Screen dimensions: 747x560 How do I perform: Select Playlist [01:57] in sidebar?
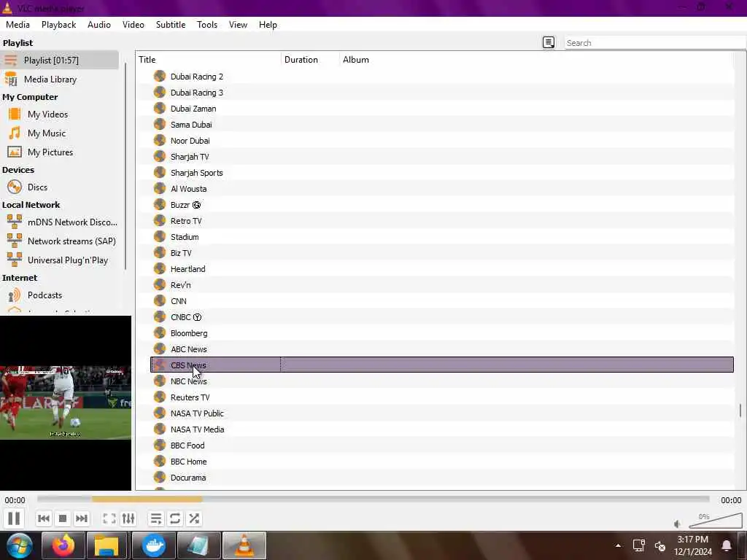(59, 60)
